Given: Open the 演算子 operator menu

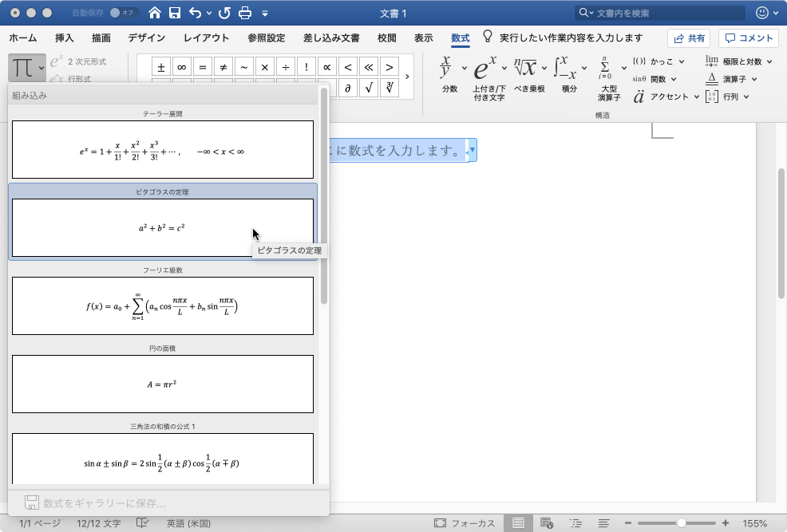Looking at the screenshot, I should pyautogui.click(x=731, y=79).
